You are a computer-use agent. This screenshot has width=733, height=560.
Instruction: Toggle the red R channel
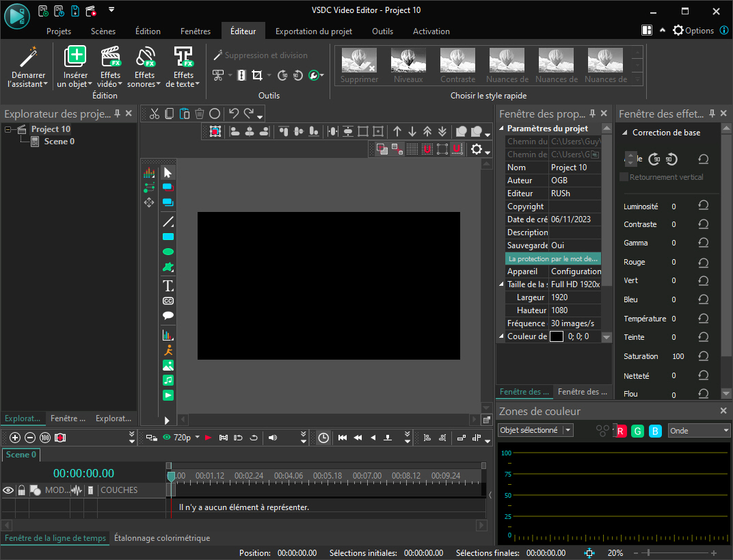(x=621, y=431)
